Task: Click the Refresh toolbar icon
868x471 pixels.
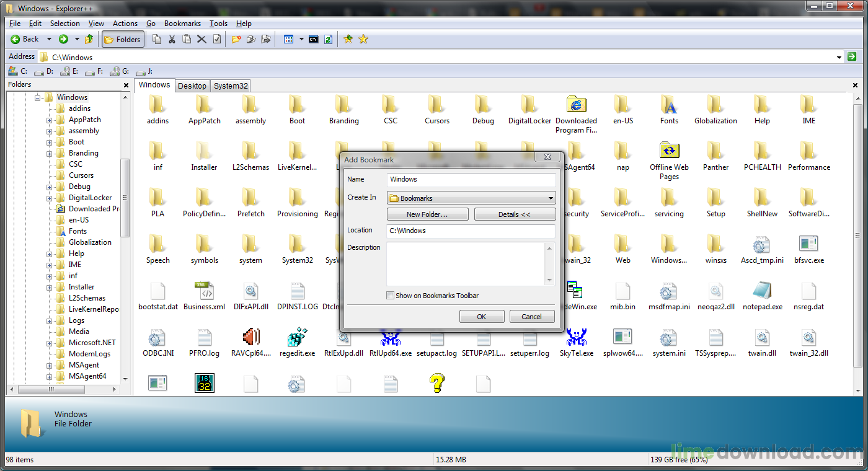Action: pos(328,39)
